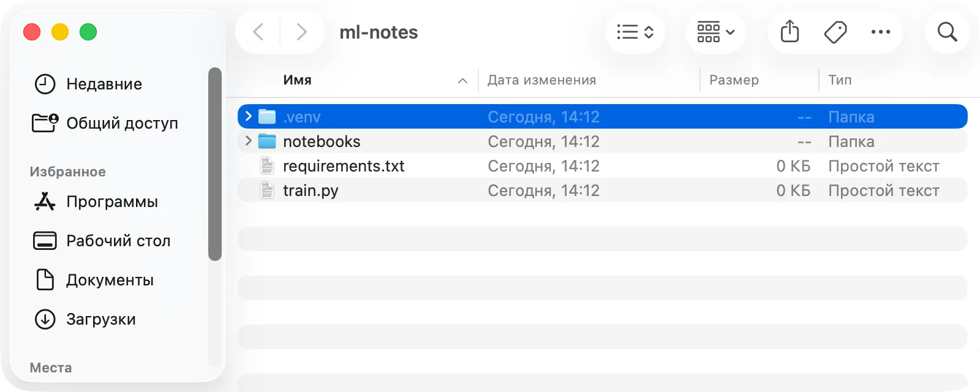980x392 pixels.
Task: Click the desktop icon beside Рабочий стол
Action: point(45,241)
